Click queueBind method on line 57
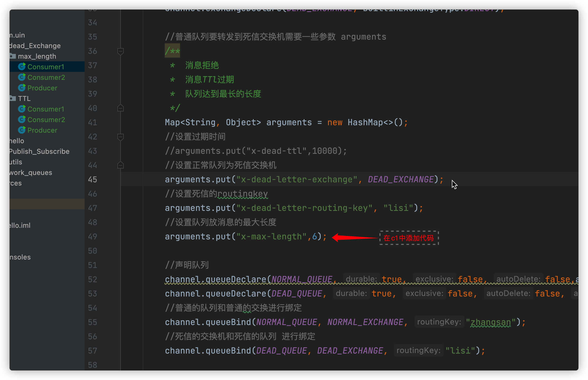The height and width of the screenshot is (380, 588). pos(228,351)
